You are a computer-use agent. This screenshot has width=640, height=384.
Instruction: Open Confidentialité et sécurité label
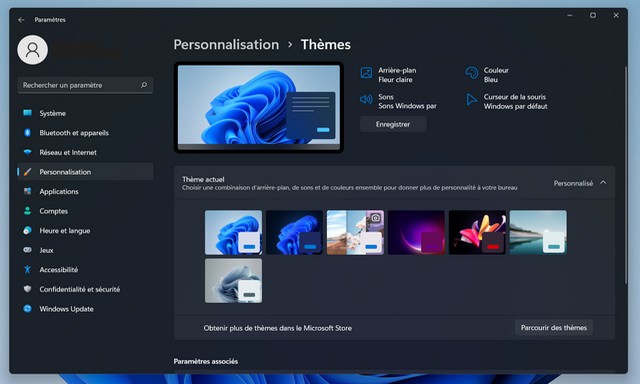[80, 289]
